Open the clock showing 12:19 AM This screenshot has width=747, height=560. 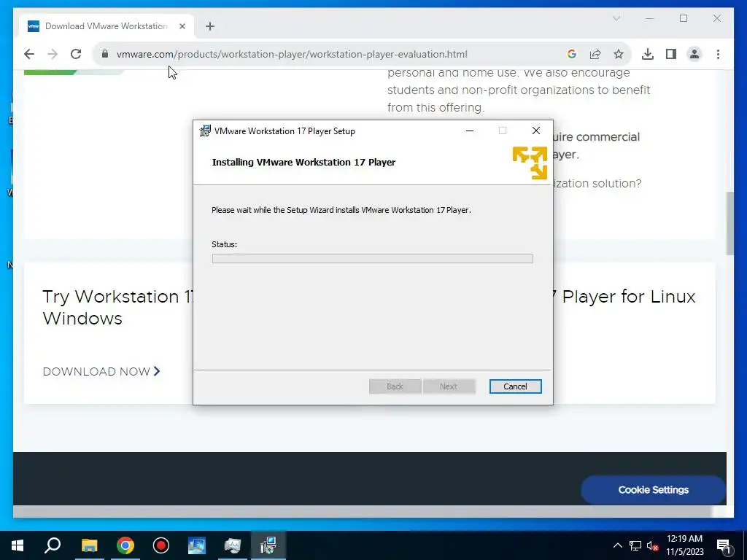[684, 545]
